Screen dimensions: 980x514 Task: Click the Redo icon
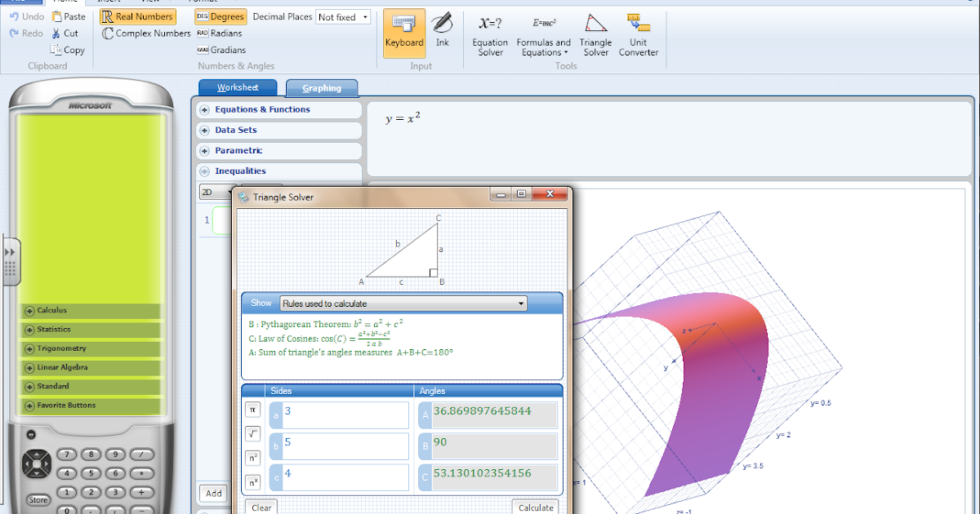point(15,33)
